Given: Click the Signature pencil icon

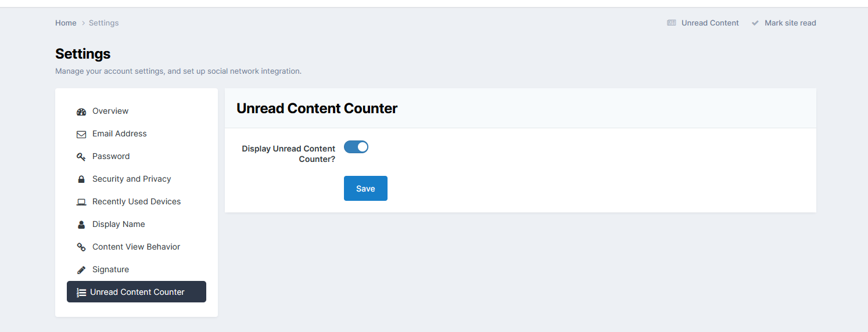Looking at the screenshot, I should (81, 270).
